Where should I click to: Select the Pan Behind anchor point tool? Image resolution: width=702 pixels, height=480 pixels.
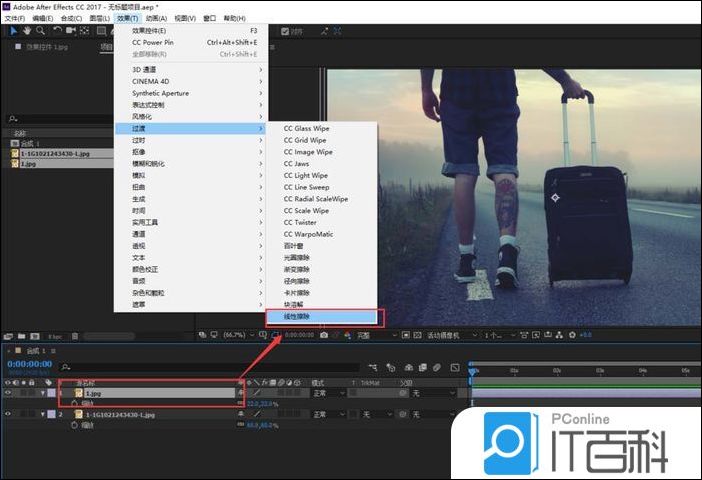(86, 31)
